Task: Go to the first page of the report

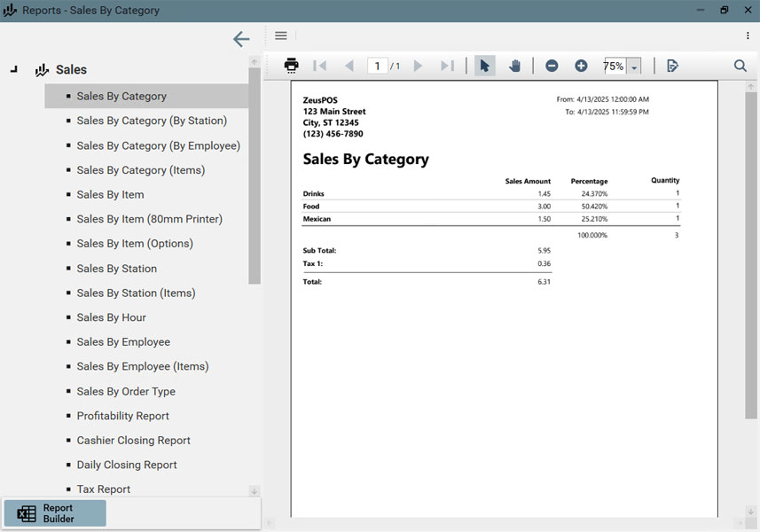Action: (320, 66)
